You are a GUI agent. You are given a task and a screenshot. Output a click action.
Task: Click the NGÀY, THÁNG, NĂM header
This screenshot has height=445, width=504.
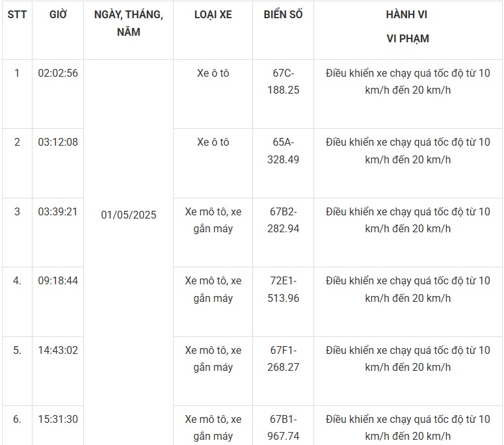129,23
